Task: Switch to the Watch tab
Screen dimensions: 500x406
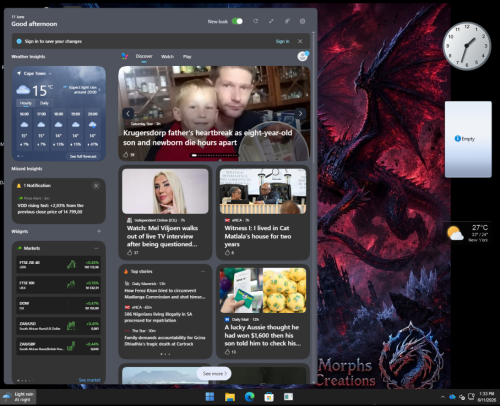Action: [167, 57]
